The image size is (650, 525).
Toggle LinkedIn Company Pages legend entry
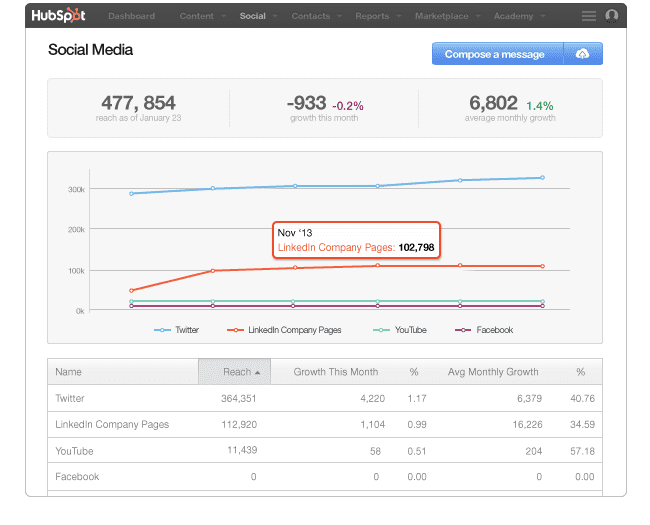284,330
